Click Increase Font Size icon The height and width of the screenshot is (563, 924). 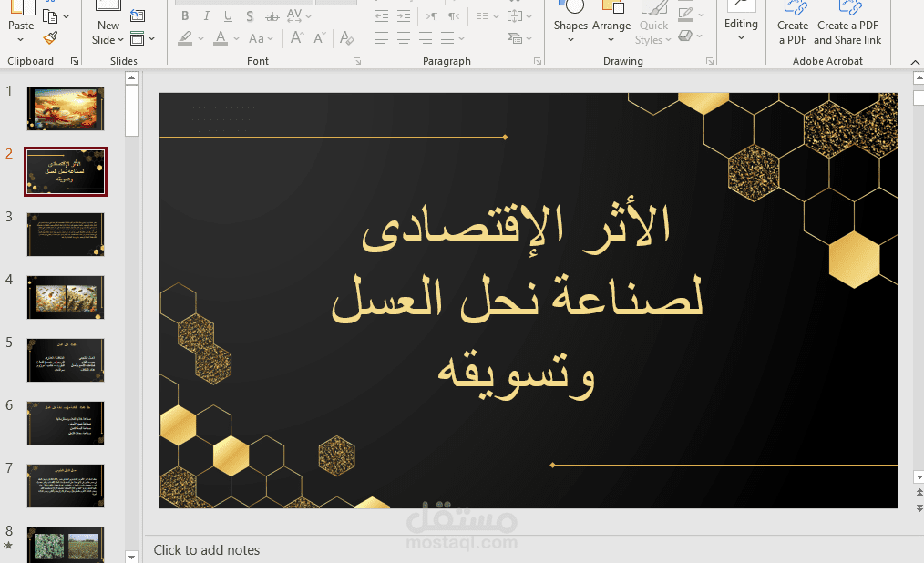pos(297,38)
